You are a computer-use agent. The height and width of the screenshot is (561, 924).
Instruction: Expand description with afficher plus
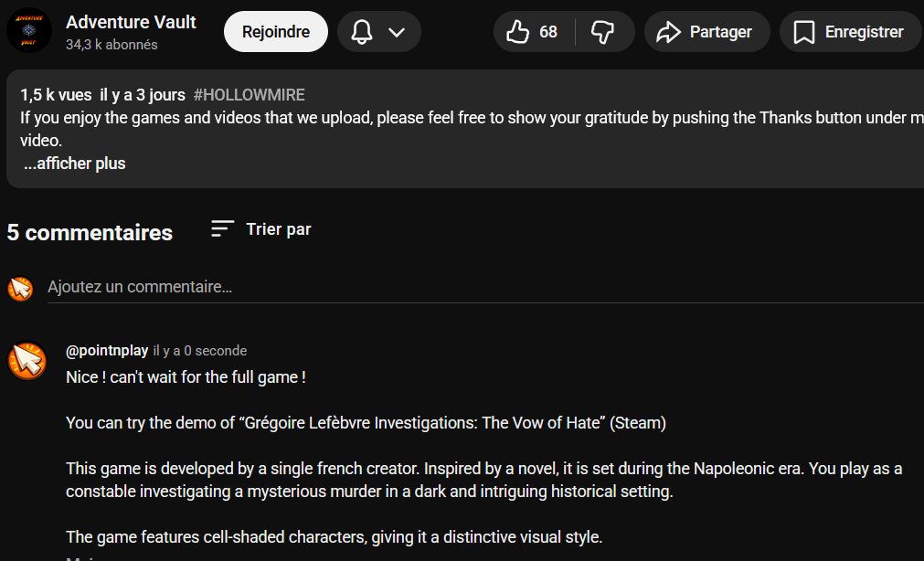coord(75,164)
